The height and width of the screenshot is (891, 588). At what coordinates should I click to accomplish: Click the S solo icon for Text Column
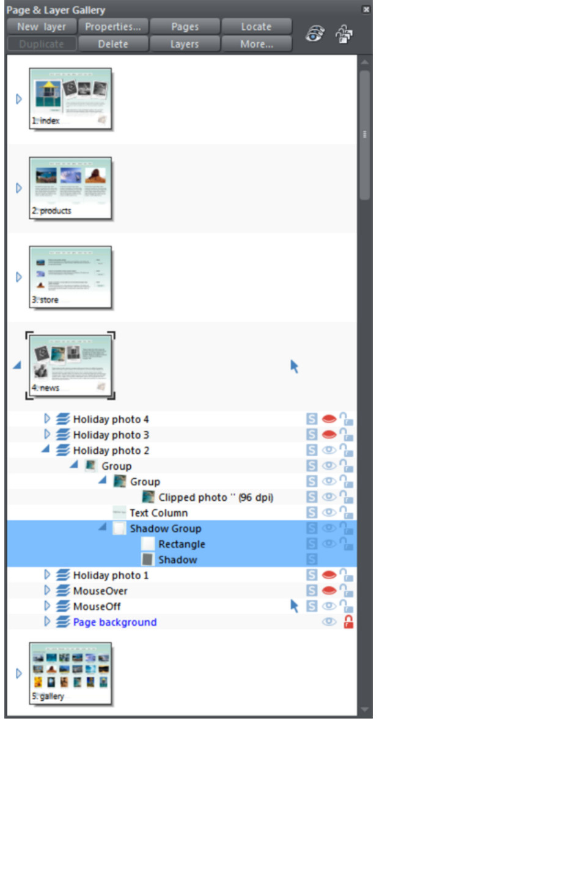point(312,512)
